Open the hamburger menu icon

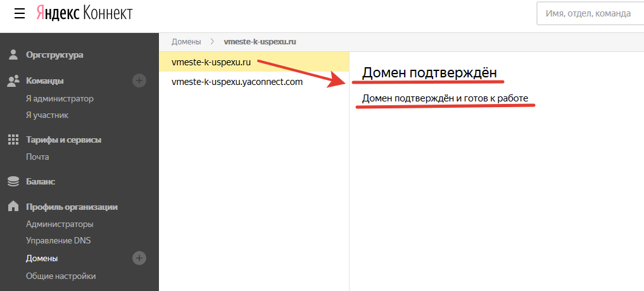(19, 13)
